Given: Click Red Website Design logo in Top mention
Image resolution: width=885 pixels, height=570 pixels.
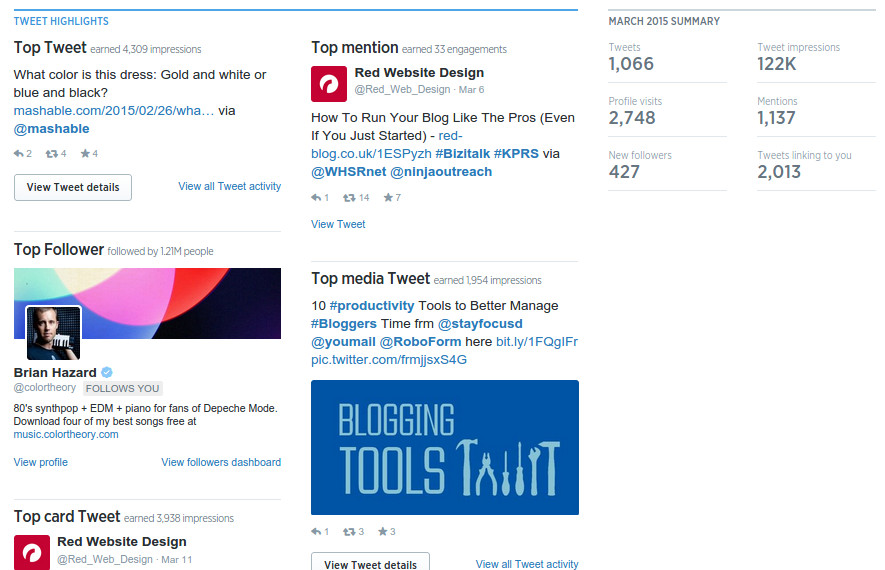Looking at the screenshot, I should (329, 84).
